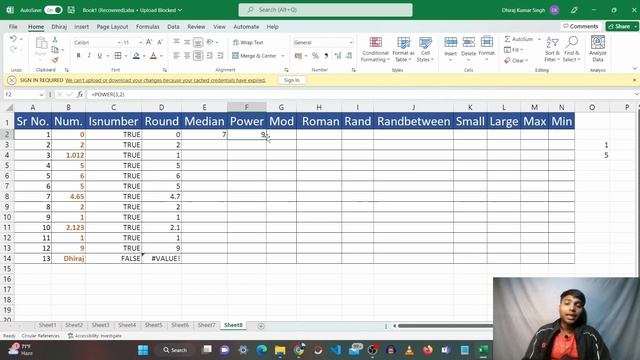Click the Increase Decimal icon
This screenshot has height=360, width=640.
(x=338, y=56)
